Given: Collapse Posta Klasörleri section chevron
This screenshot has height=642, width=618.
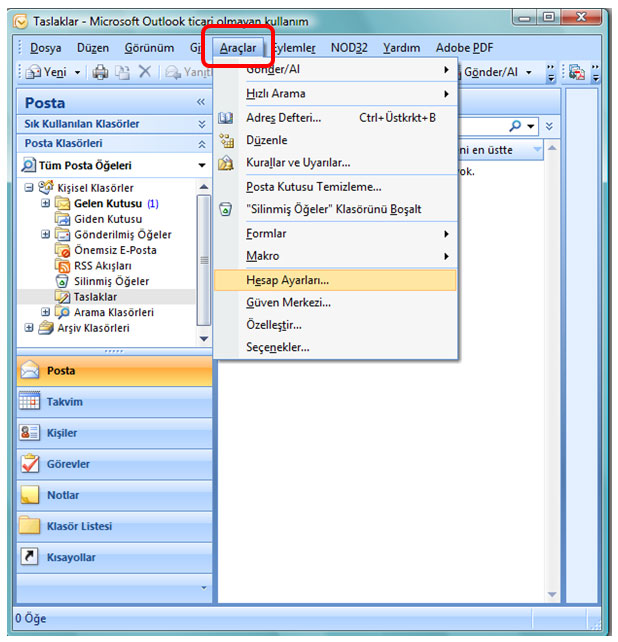Looking at the screenshot, I should tap(201, 144).
